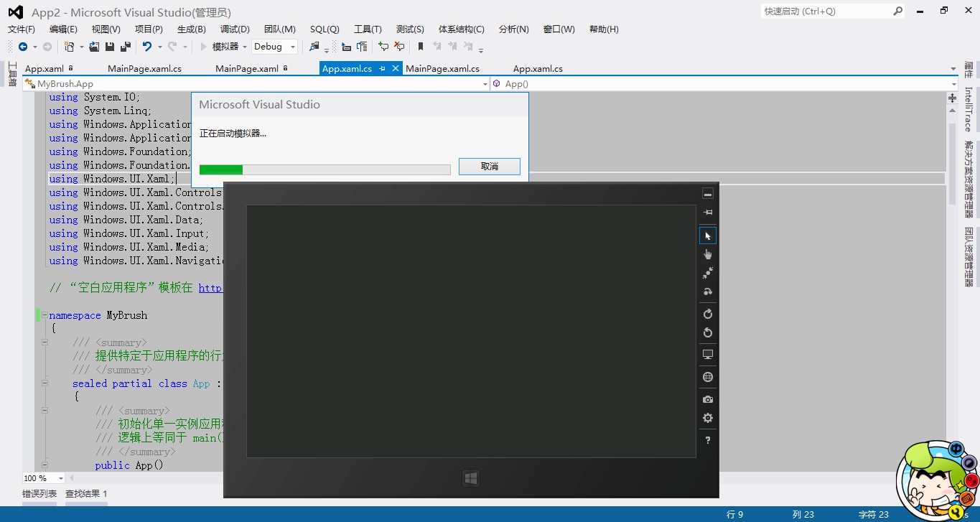Set simulator location via globe icon
Screen dimensions: 980x522
(708, 377)
